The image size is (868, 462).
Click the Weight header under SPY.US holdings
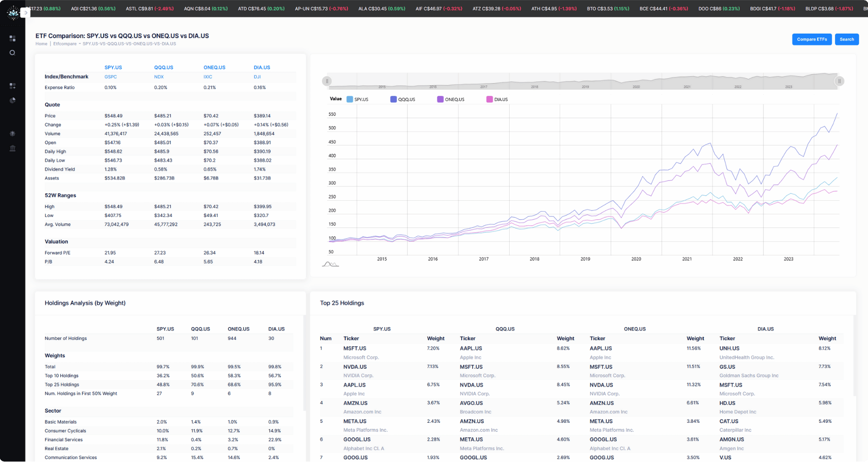tap(435, 338)
